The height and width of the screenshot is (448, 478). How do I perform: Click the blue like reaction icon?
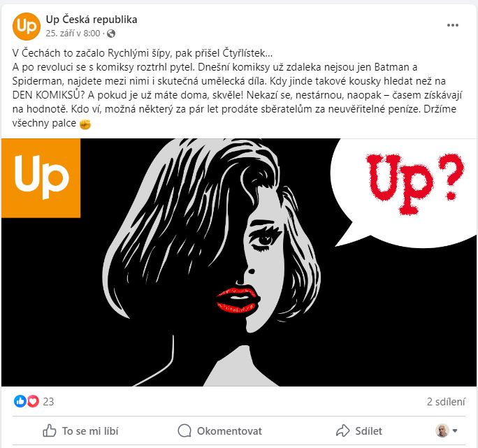pyautogui.click(x=20, y=401)
